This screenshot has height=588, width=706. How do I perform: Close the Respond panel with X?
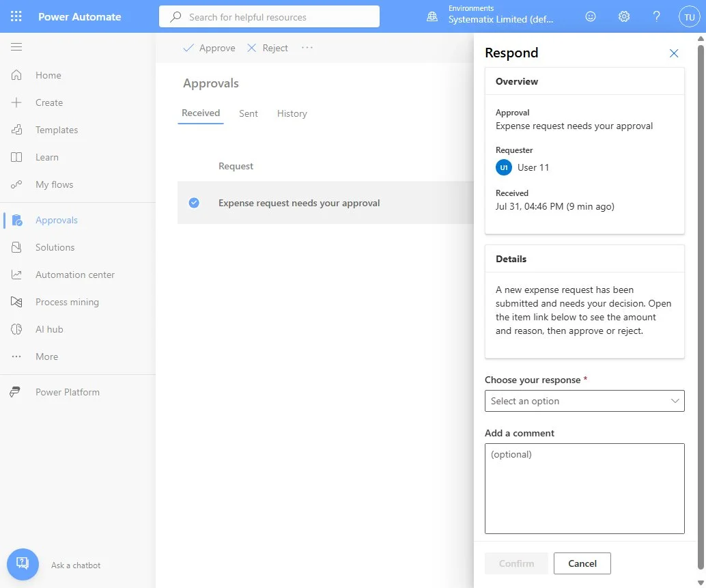pyautogui.click(x=674, y=53)
